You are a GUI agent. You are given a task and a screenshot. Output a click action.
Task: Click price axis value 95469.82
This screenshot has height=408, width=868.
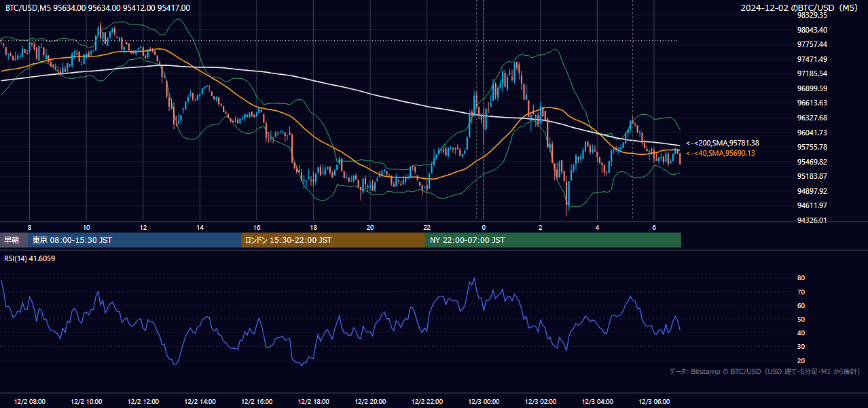[x=812, y=162]
